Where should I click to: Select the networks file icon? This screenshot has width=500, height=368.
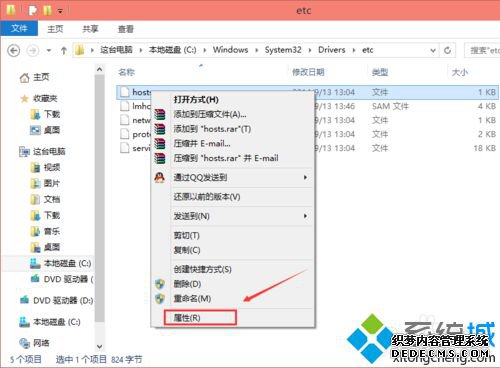coord(125,120)
